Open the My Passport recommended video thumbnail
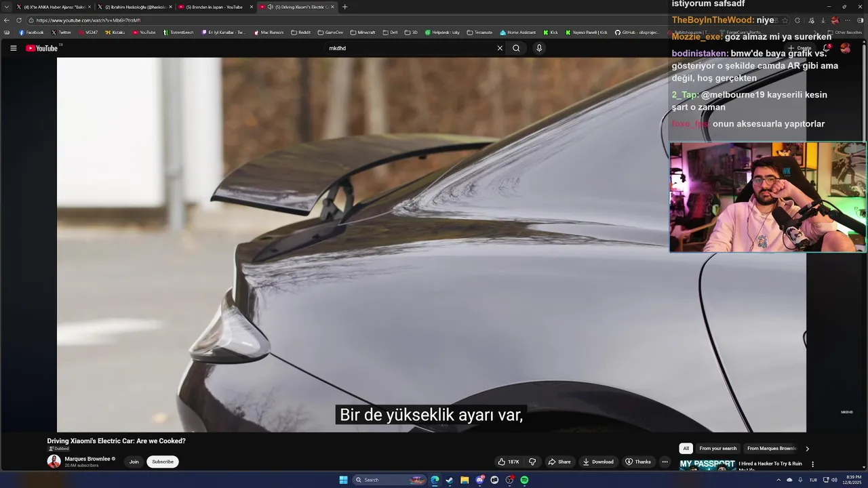Screen dimensions: 868x488 click(x=707, y=466)
